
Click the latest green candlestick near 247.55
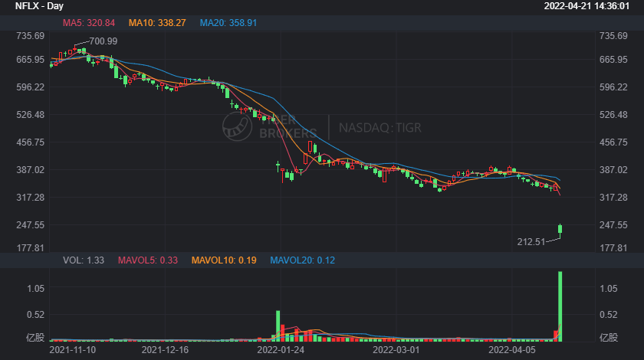point(560,229)
